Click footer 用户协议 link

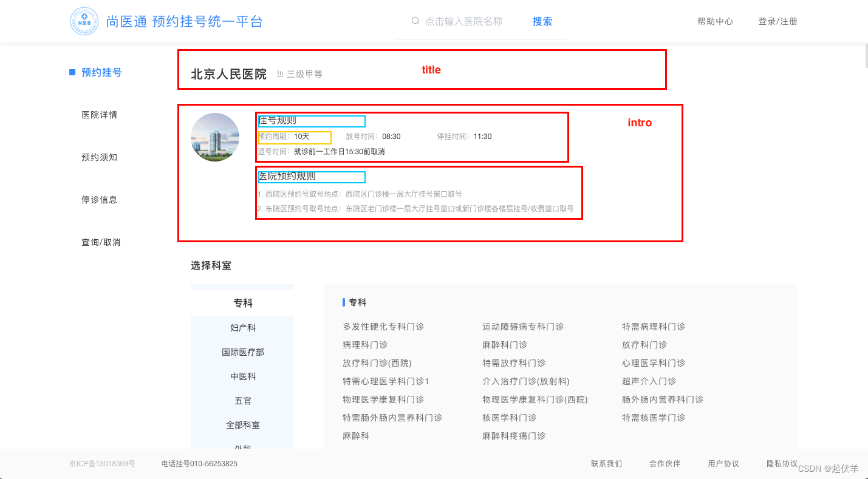click(723, 464)
